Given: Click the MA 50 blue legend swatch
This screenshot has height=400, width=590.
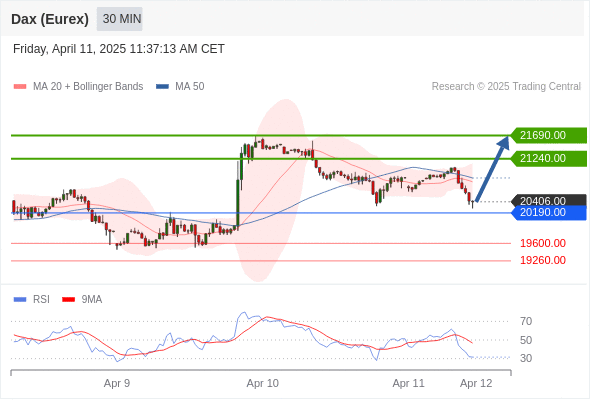Looking at the screenshot, I should click(x=162, y=87).
